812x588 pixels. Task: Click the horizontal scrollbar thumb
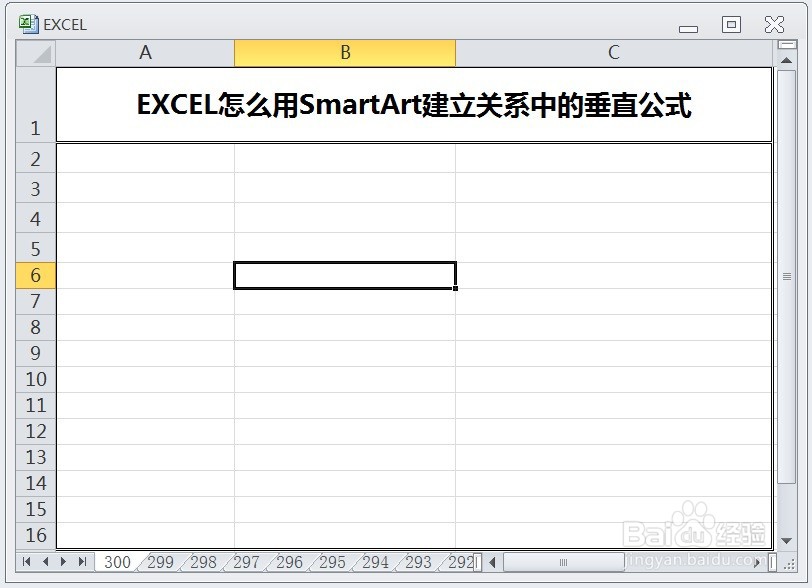click(x=563, y=562)
